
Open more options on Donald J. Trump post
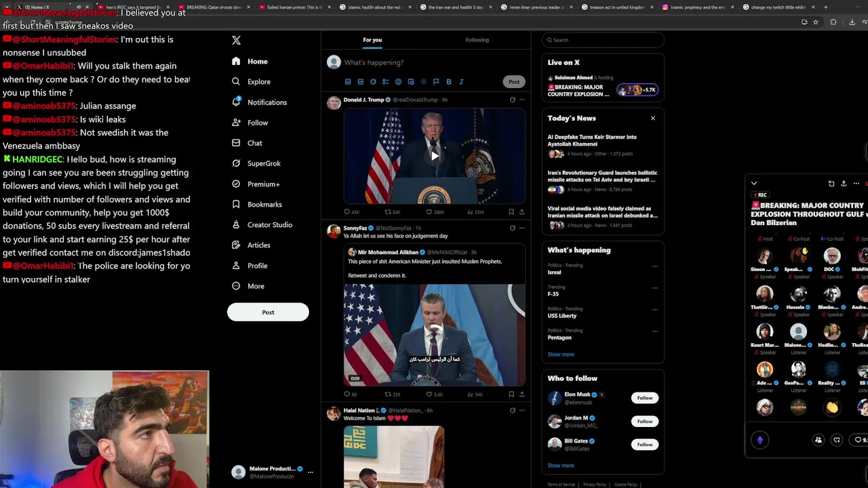(x=521, y=100)
